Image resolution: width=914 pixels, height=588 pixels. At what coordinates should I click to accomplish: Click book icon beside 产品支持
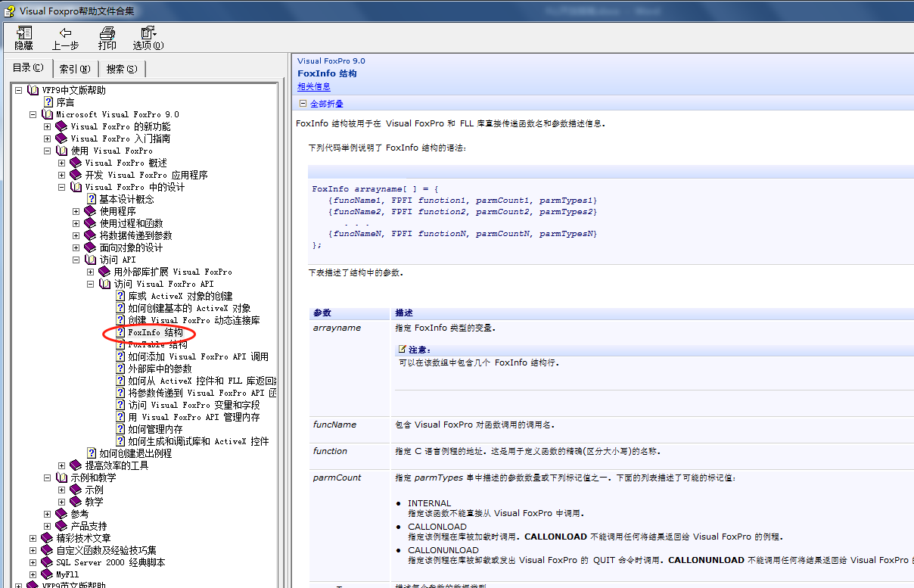pos(61,526)
